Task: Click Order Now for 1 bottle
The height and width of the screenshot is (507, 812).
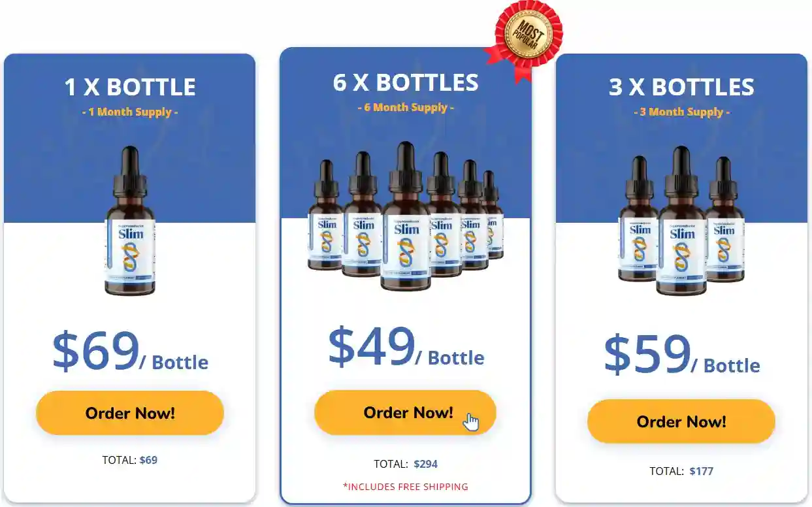Action: [x=130, y=413]
